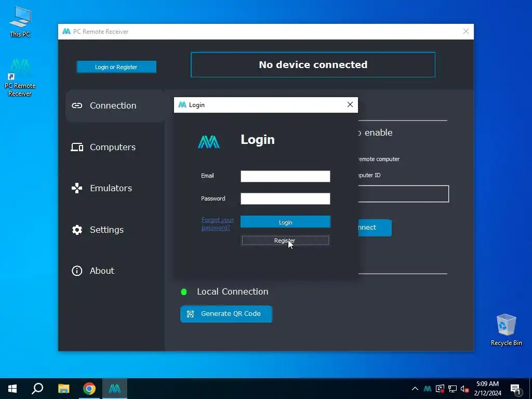Click the QR icon on Generate QR Code
The width and height of the screenshot is (532, 399).
pyautogui.click(x=190, y=314)
